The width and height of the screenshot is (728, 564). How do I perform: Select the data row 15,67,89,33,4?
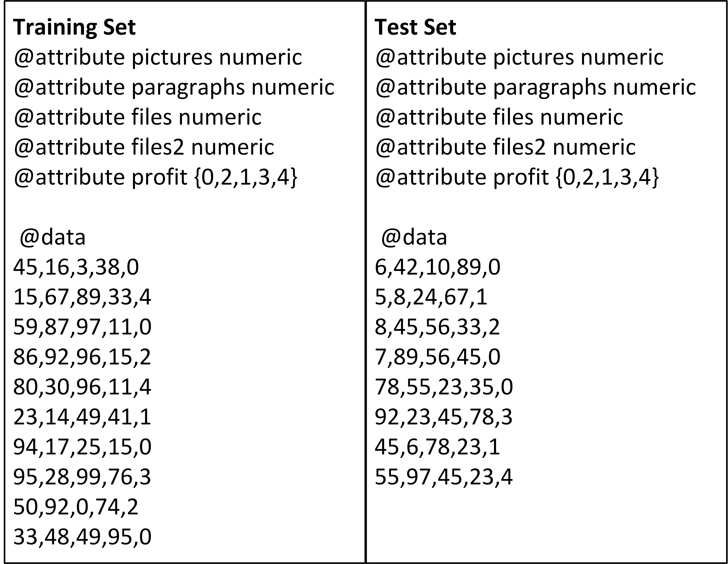tap(82, 297)
